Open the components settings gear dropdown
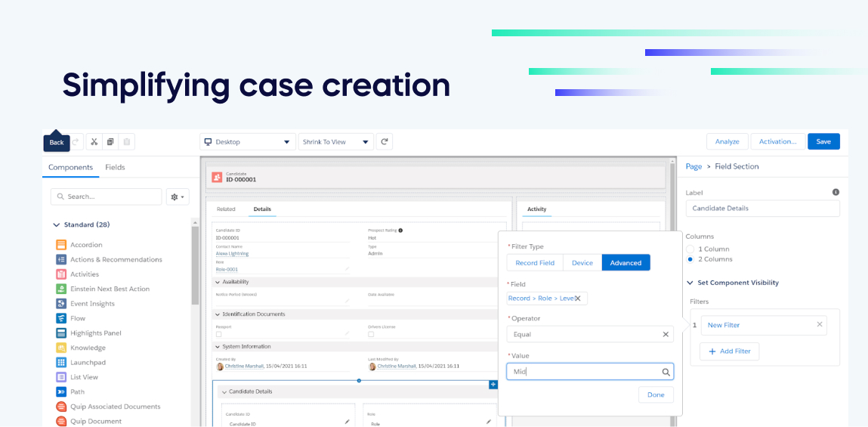 click(178, 196)
